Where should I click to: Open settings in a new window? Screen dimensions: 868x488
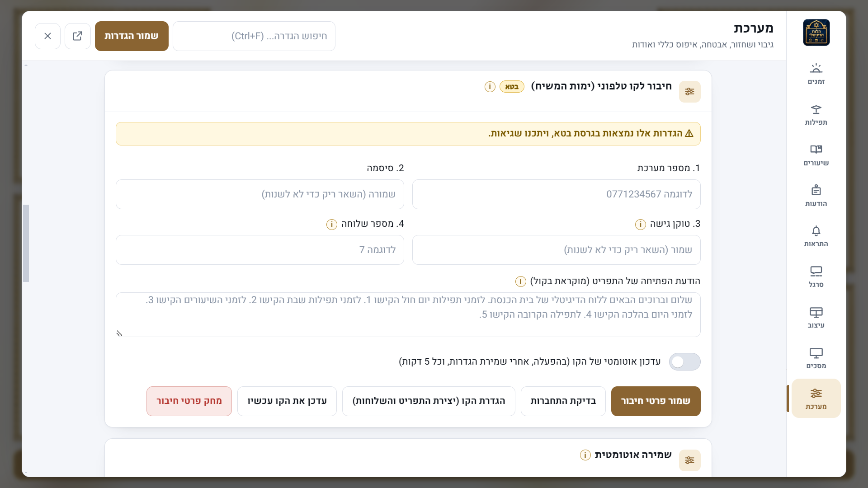coord(78,36)
